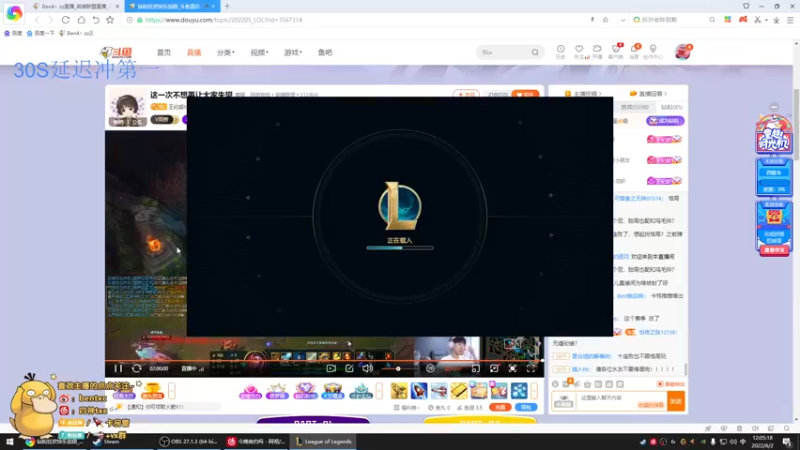This screenshot has height=450, width=800.
Task: Click the browser undo-close-tab icon
Action: click(x=96, y=20)
